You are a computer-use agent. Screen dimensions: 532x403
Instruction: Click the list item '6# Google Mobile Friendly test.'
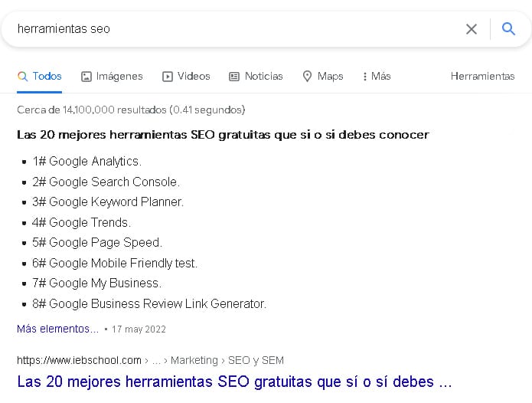click(115, 263)
